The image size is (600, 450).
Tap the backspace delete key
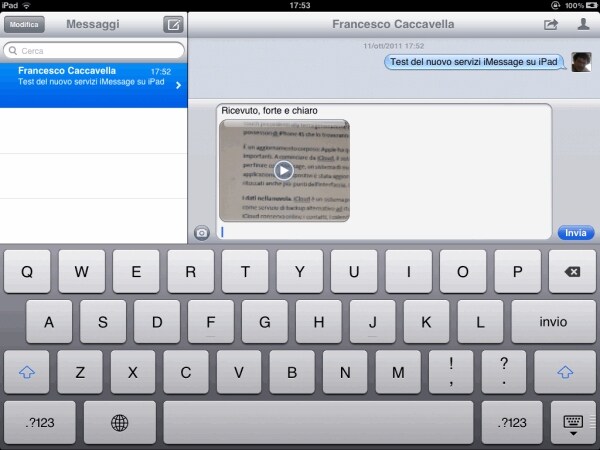(572, 272)
